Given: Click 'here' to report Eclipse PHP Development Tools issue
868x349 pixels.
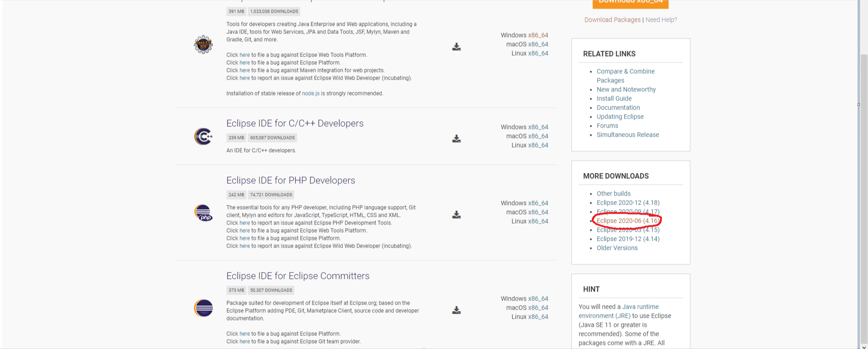Looking at the screenshot, I should 245,223.
